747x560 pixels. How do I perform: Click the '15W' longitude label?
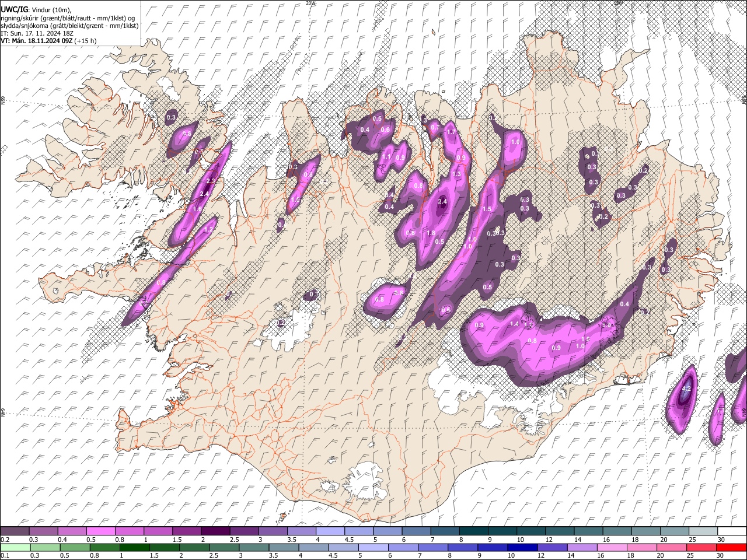(618, 3)
